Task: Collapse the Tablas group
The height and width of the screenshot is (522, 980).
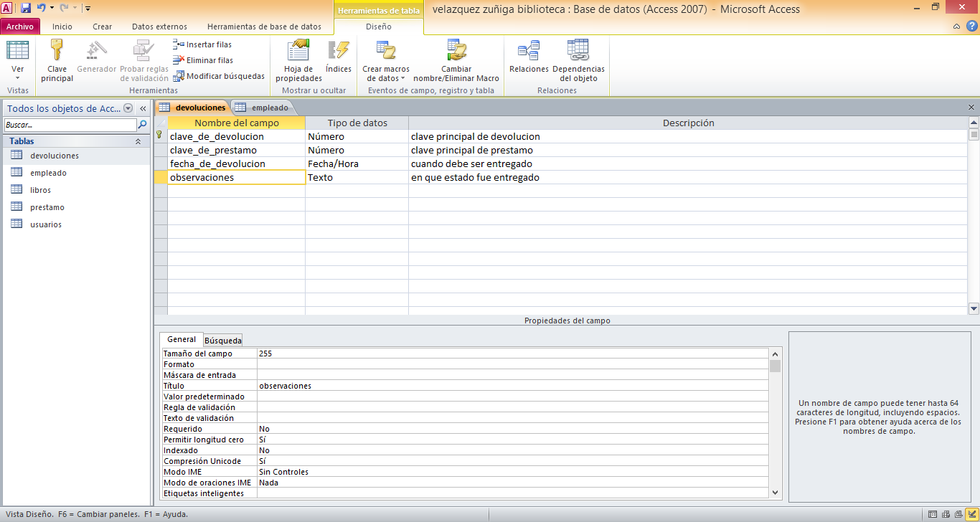Action: pos(138,142)
